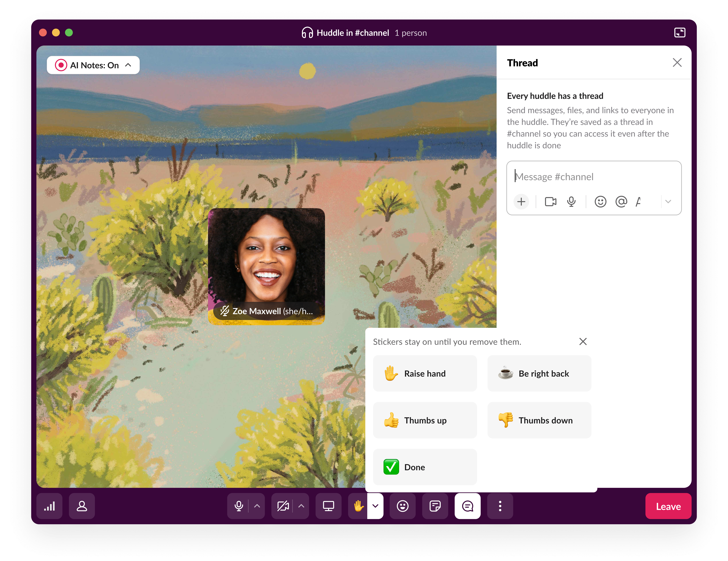The image size is (728, 561).
Task: Select the Be right back sticker
Action: [539, 374]
